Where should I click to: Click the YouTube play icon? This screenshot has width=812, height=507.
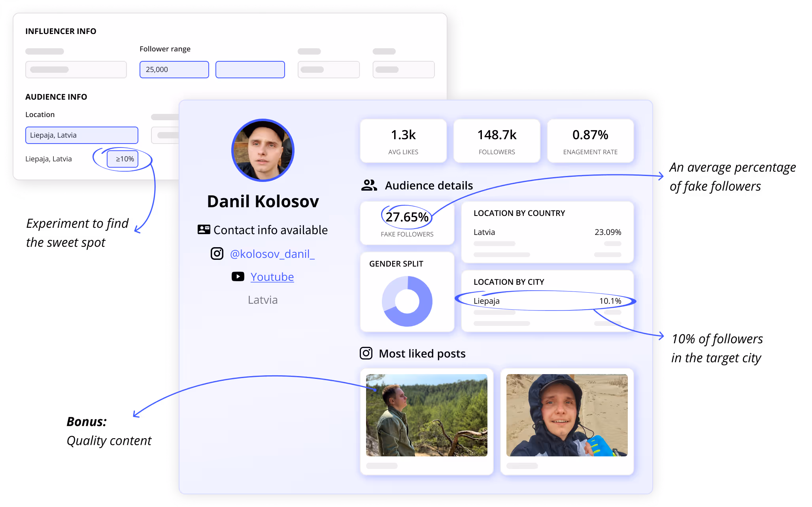tap(238, 276)
